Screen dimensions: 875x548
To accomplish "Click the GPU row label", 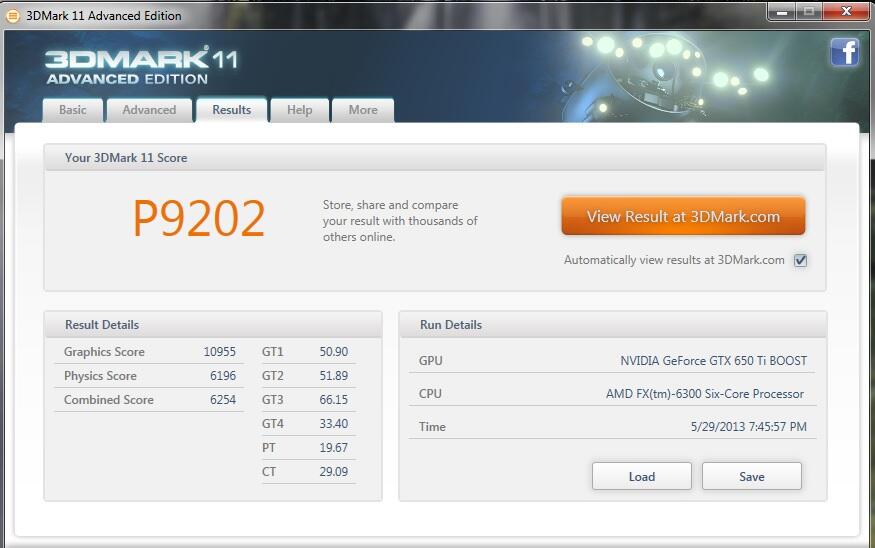I will pos(431,361).
